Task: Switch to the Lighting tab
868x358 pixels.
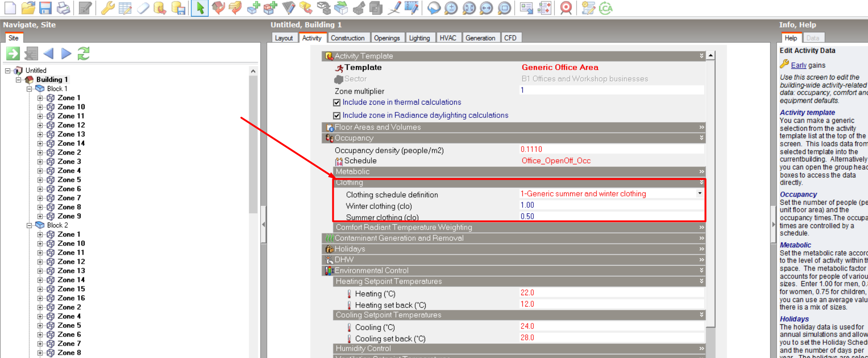Action: click(x=419, y=38)
